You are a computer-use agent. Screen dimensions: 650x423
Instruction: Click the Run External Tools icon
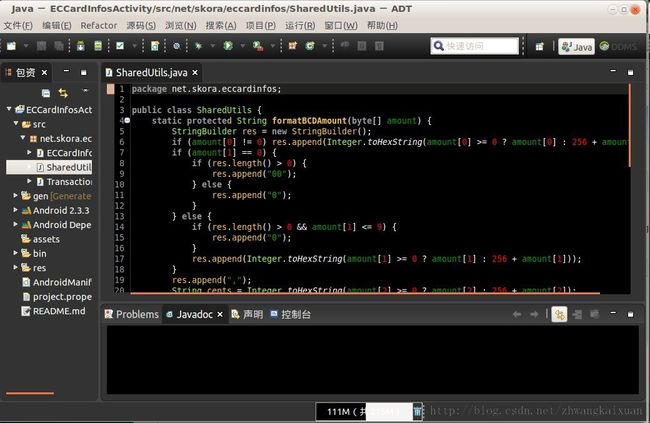[258, 46]
